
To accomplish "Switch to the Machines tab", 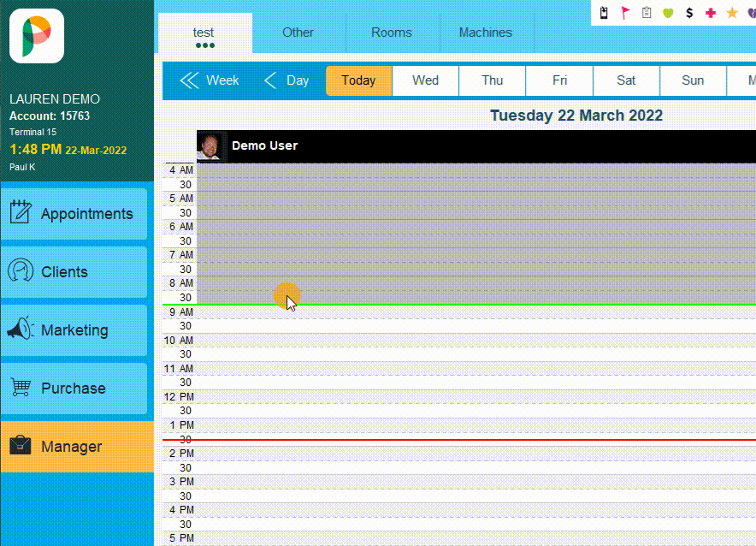I will 486,33.
